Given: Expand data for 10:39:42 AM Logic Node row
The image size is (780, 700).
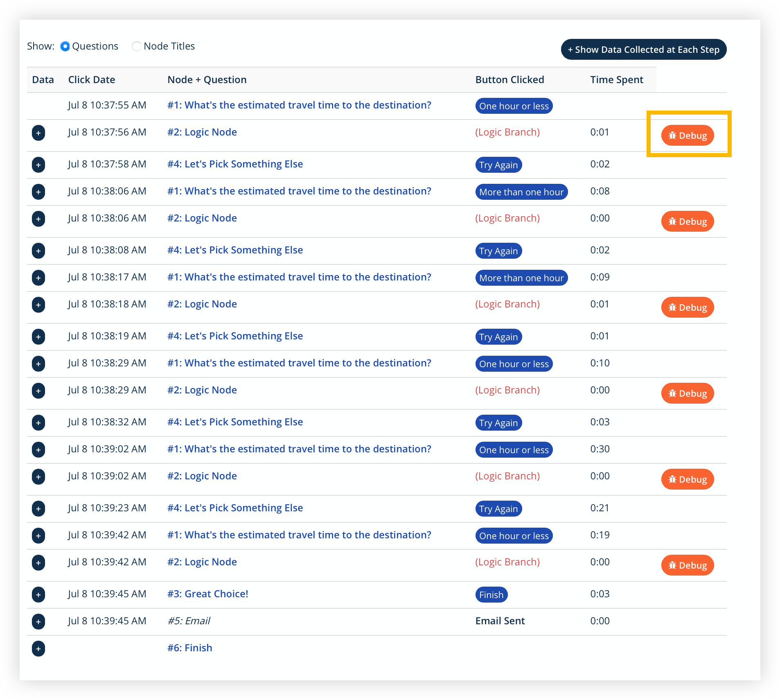Looking at the screenshot, I should (38, 562).
